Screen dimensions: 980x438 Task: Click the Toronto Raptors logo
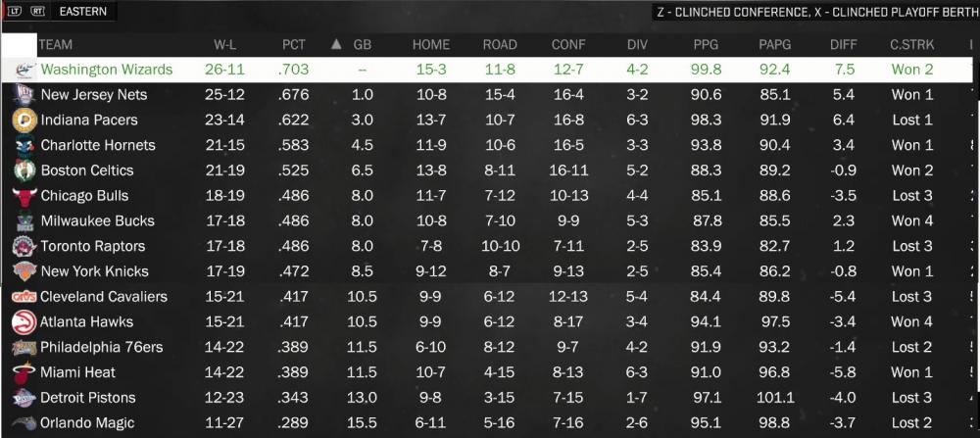(24, 246)
